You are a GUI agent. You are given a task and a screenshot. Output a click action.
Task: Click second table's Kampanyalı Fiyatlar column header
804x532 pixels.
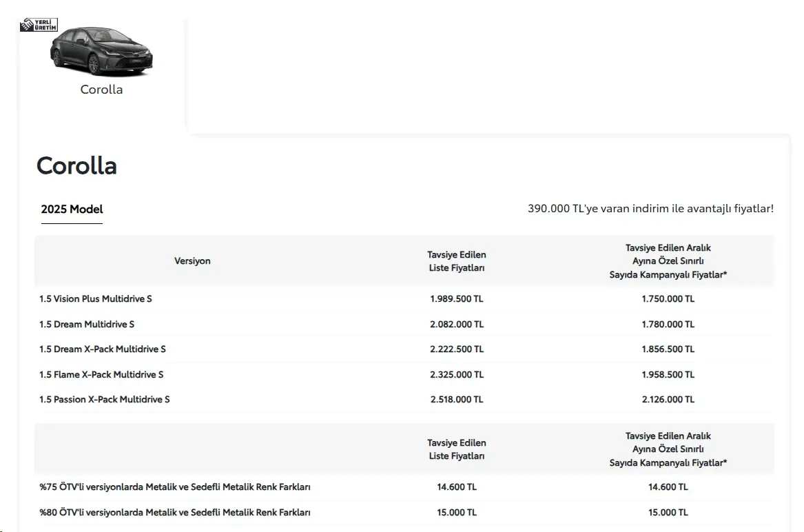(668, 449)
